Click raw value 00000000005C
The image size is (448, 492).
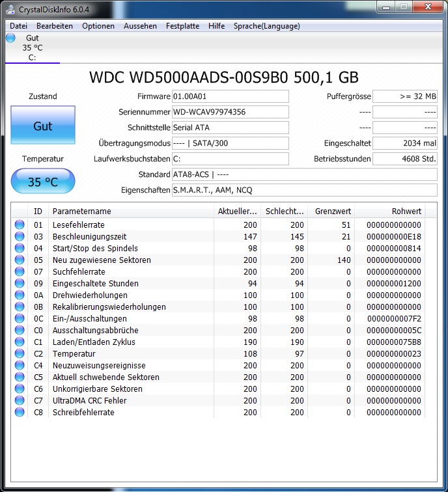click(x=394, y=330)
